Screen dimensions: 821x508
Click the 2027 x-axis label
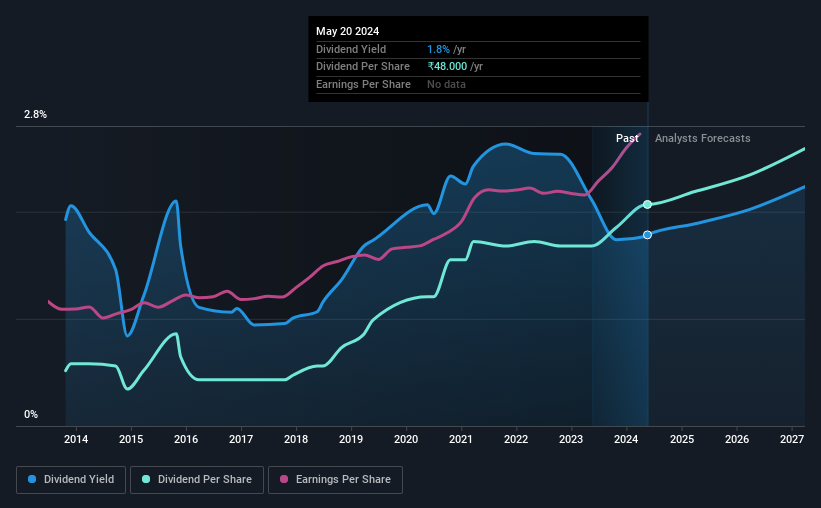point(792,439)
